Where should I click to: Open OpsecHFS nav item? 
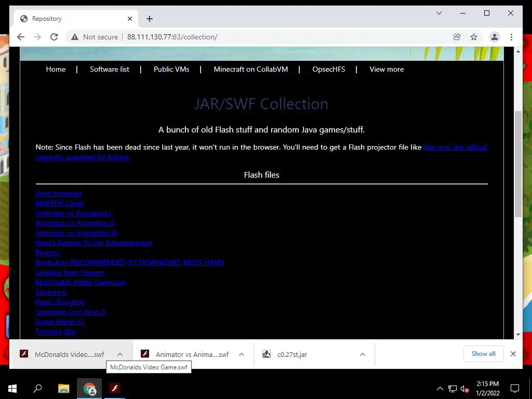pos(328,69)
